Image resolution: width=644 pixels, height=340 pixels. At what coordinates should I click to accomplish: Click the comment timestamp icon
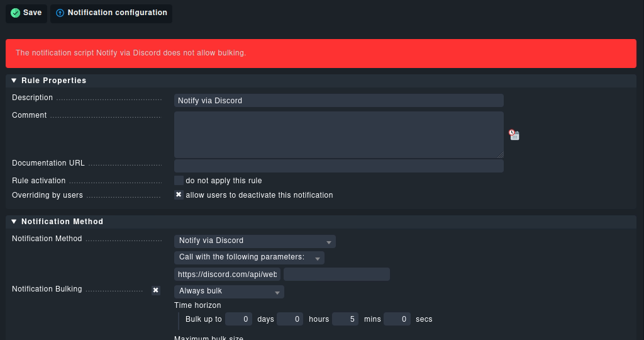point(514,135)
